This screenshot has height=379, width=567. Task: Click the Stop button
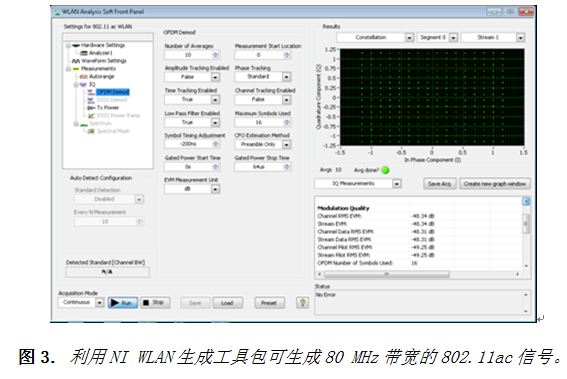tap(155, 302)
